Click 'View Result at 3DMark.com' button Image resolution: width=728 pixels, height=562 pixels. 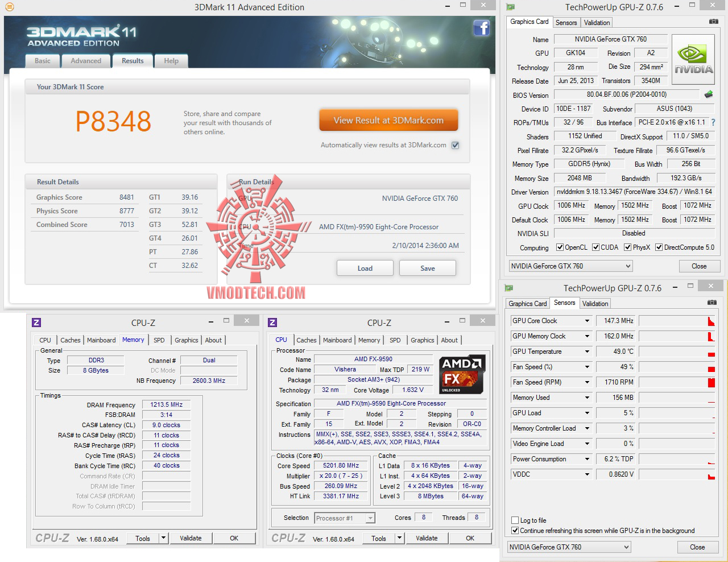(x=388, y=120)
